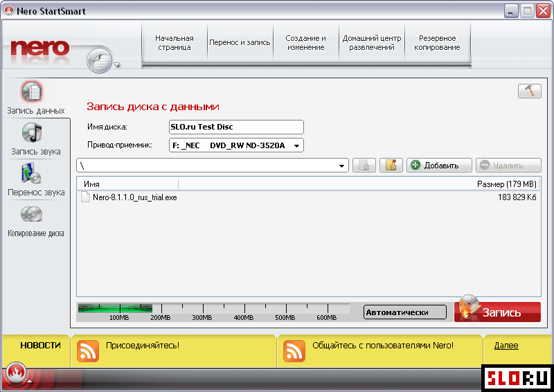Screen dimensions: 554x392
Task: Open the Перенос звука audio ripping section
Action: coord(31,174)
